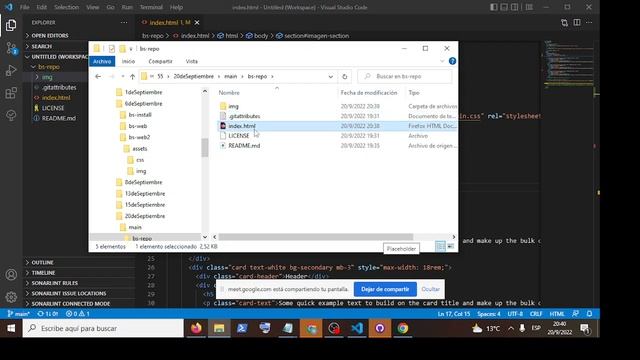This screenshot has width=640, height=360.
Task: Click the Back arrow in File Explorer
Action: click(98, 76)
